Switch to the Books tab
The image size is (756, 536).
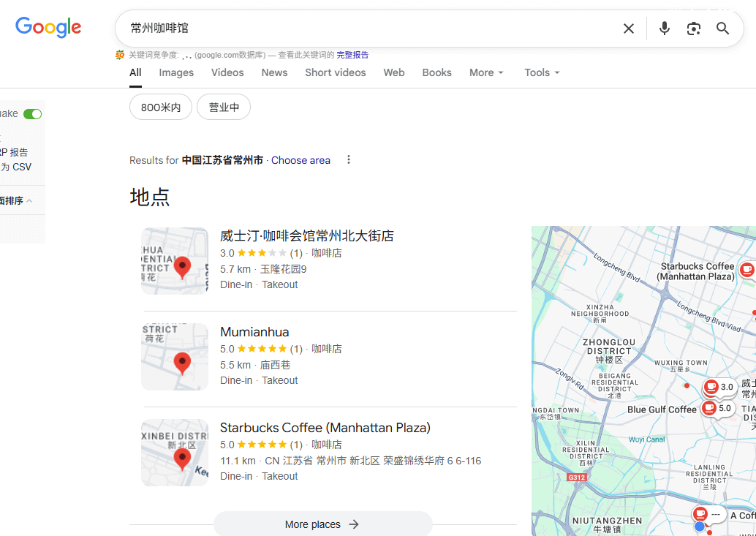(436, 72)
